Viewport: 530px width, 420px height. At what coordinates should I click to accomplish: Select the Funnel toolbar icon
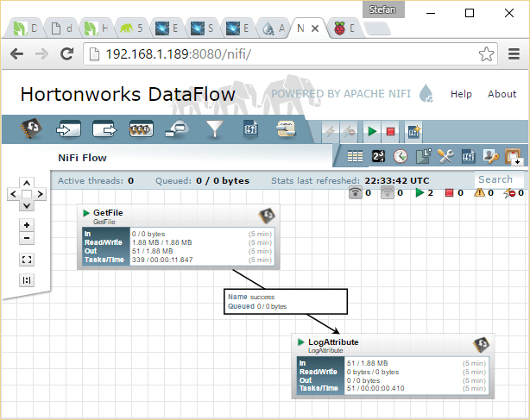(215, 130)
